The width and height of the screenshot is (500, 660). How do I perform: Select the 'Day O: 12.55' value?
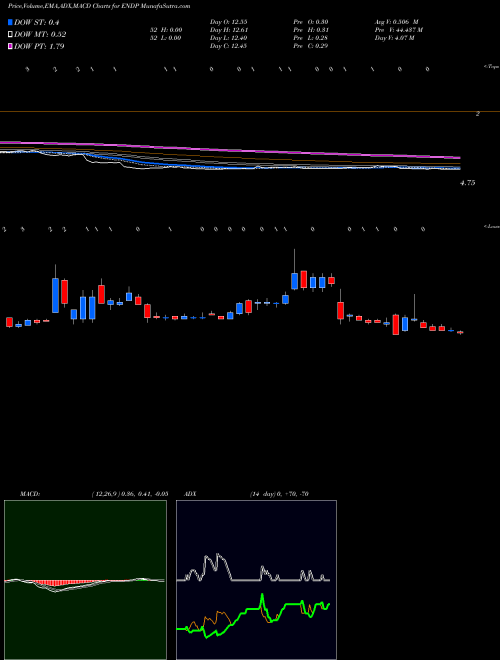pyautogui.click(x=229, y=22)
